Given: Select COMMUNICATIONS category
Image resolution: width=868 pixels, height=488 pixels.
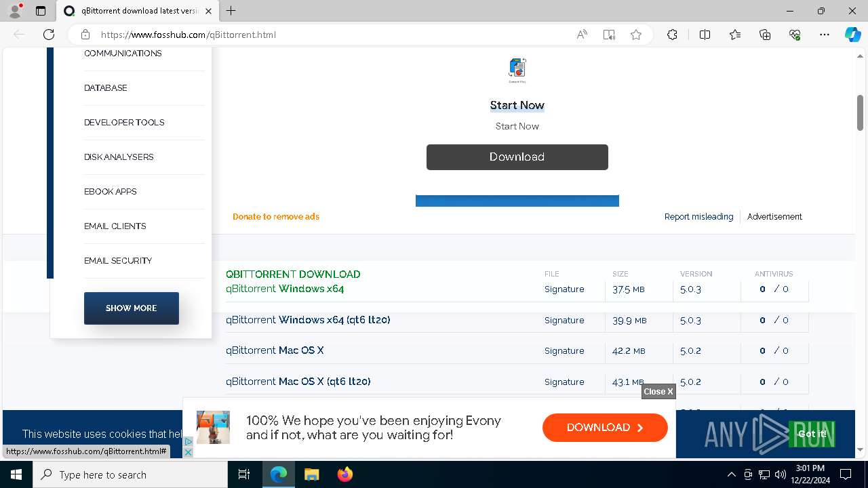Looking at the screenshot, I should tap(123, 54).
